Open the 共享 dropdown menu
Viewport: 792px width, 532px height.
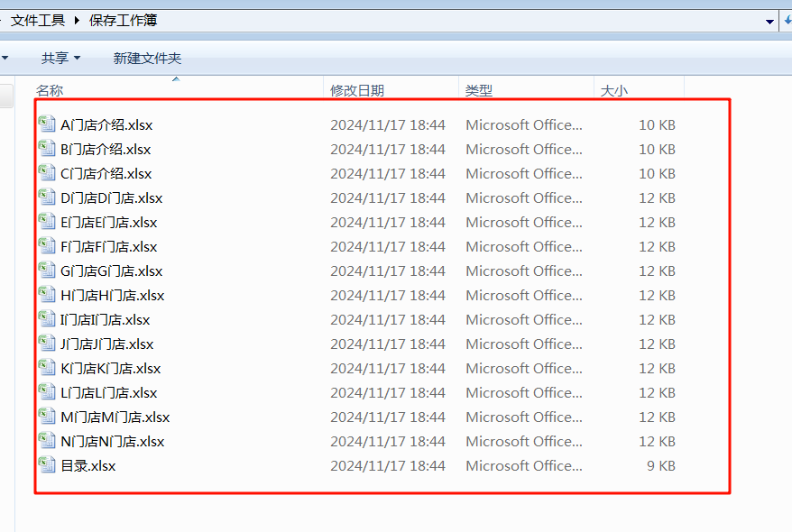60,58
